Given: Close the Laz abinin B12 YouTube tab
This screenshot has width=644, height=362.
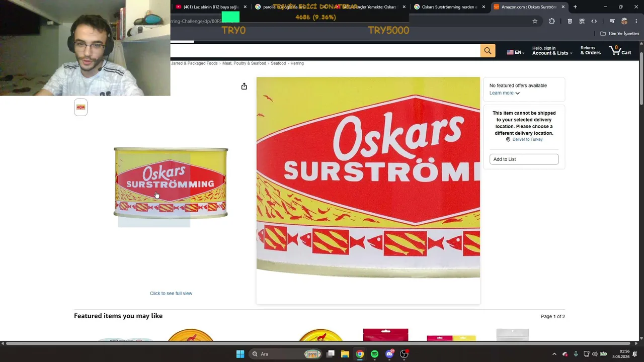Looking at the screenshot, I should [245, 7].
